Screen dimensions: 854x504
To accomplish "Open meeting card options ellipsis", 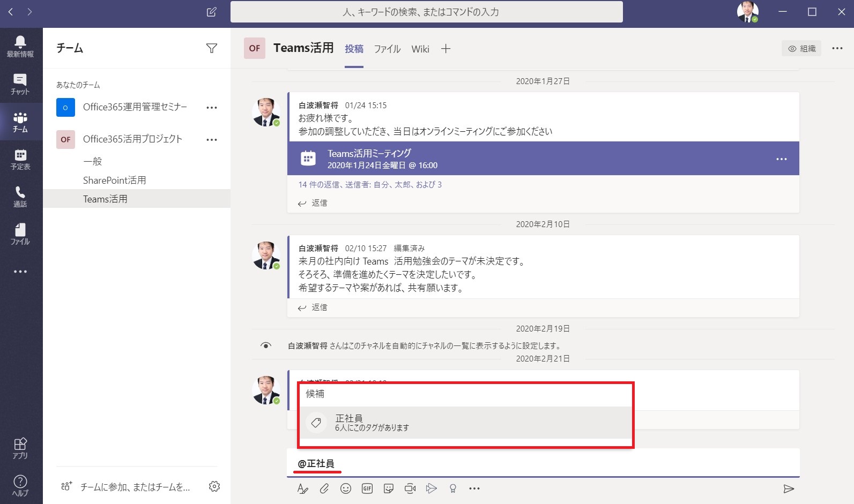I will pos(782,159).
